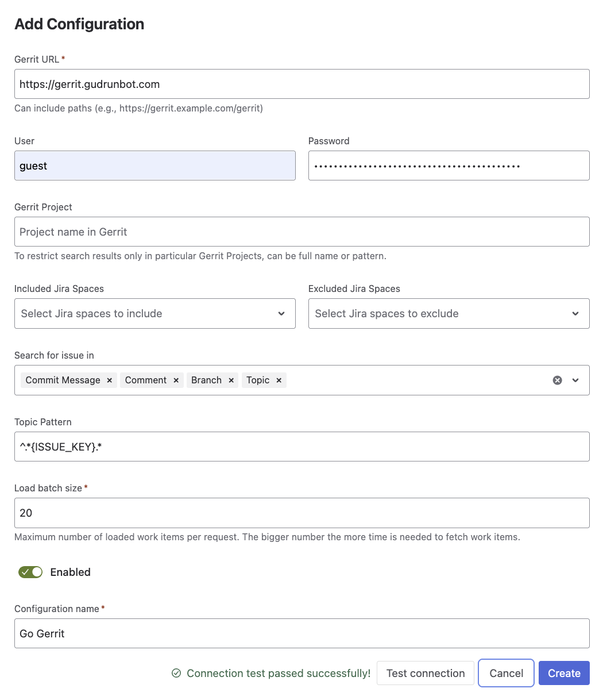Image resolution: width=603 pixels, height=700 pixels.
Task: Click into the User field
Action: point(155,166)
